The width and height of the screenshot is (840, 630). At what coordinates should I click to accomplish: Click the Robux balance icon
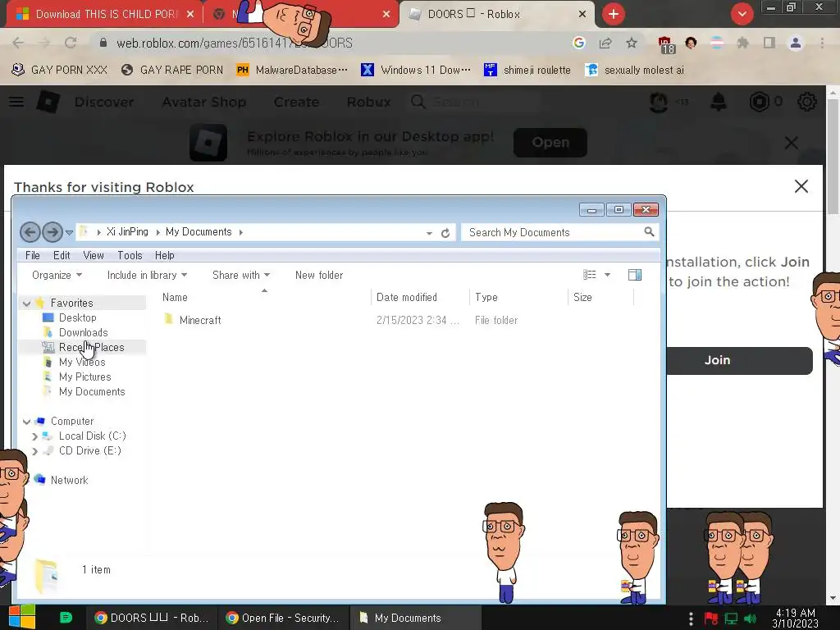759,101
